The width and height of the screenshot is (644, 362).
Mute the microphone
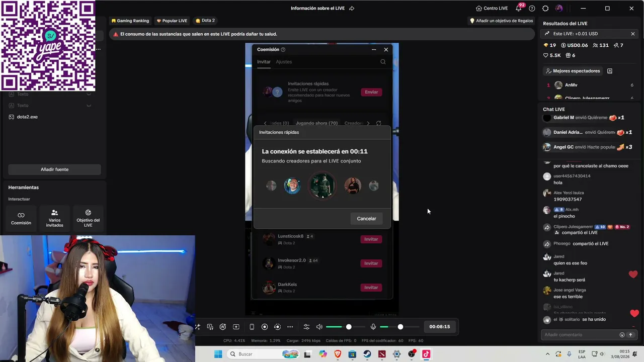click(x=373, y=327)
